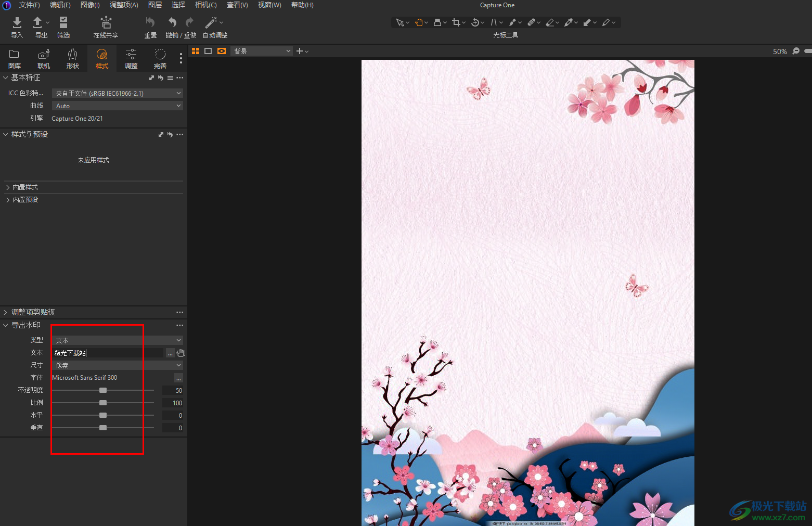Image resolution: width=812 pixels, height=526 pixels.
Task: Choose the Heal bandage cursor tool
Action: [x=531, y=22]
